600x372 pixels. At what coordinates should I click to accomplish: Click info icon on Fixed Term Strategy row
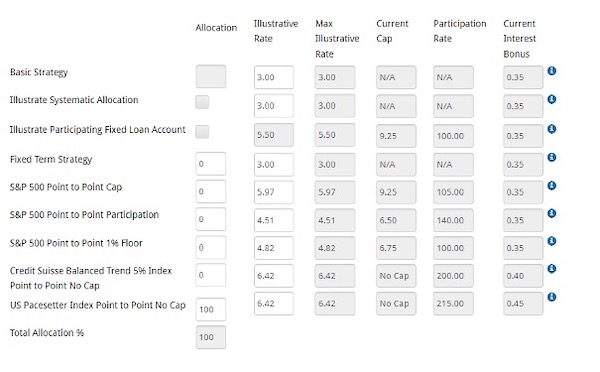[551, 157]
